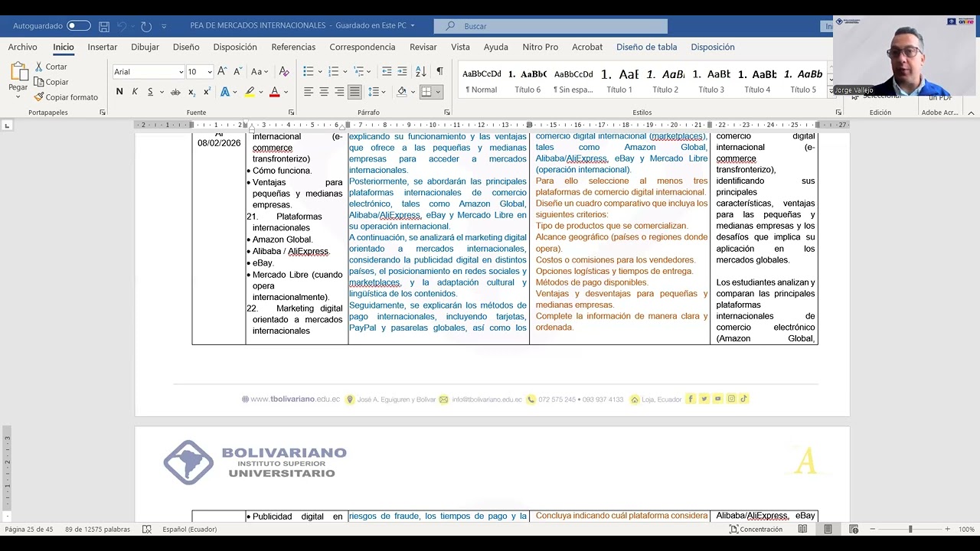Sort the selected text alphabetically
980x551 pixels.
421,71
